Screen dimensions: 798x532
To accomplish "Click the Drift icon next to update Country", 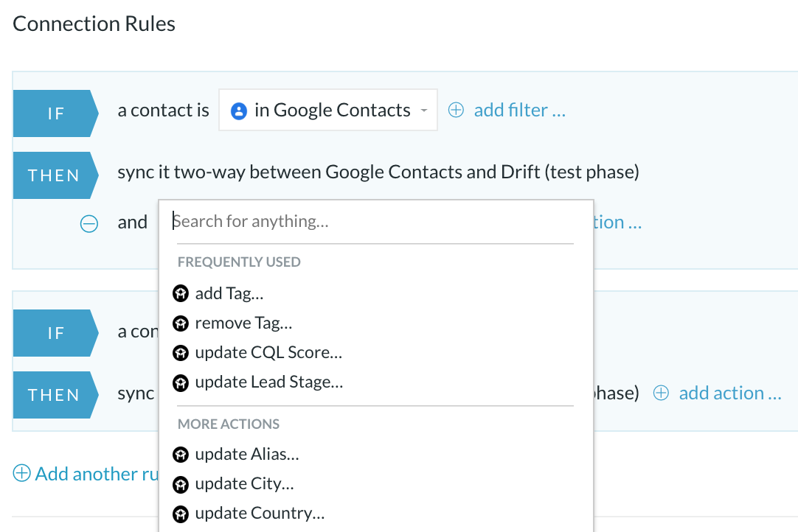I will [x=181, y=514].
